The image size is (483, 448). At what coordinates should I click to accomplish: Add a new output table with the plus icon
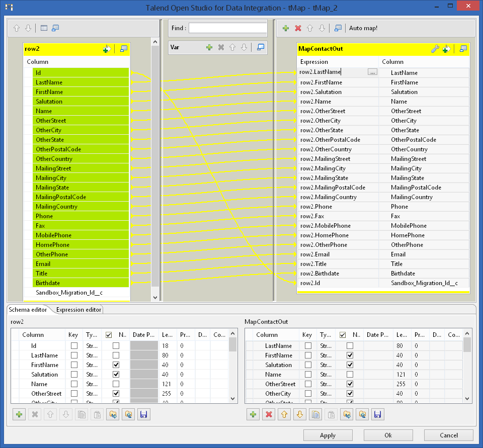click(x=286, y=28)
